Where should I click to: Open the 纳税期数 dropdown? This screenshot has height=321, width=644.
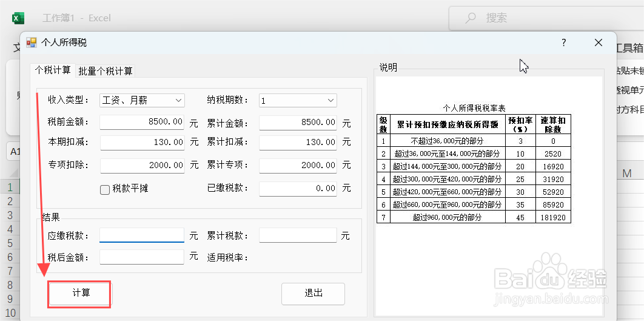click(x=330, y=100)
